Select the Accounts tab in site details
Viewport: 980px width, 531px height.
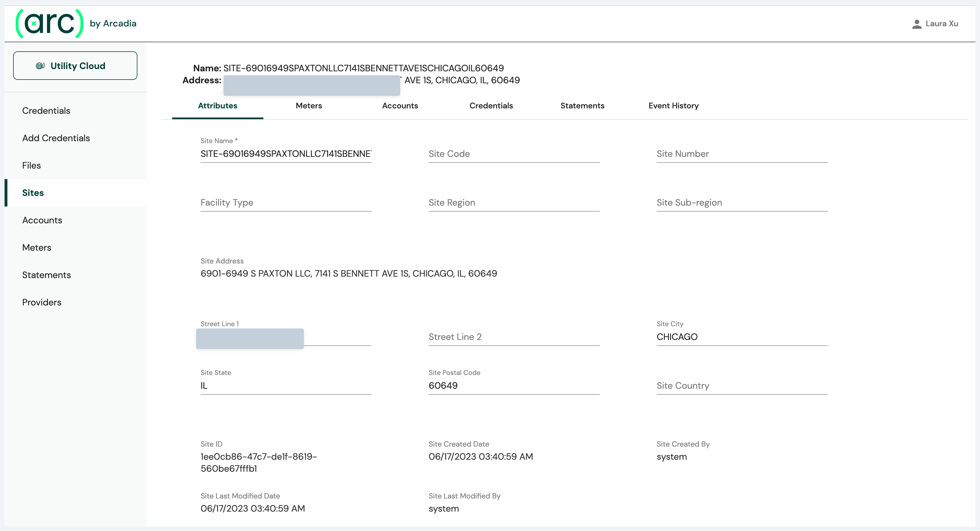click(399, 106)
